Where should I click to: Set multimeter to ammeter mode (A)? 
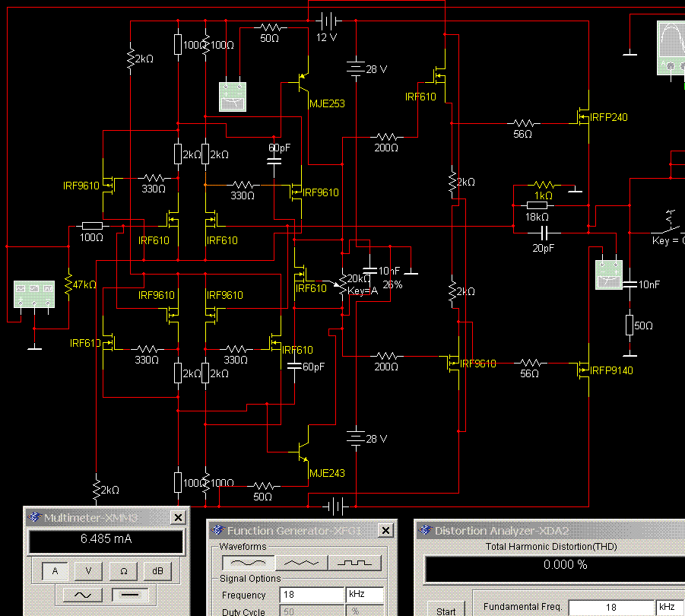point(55,570)
